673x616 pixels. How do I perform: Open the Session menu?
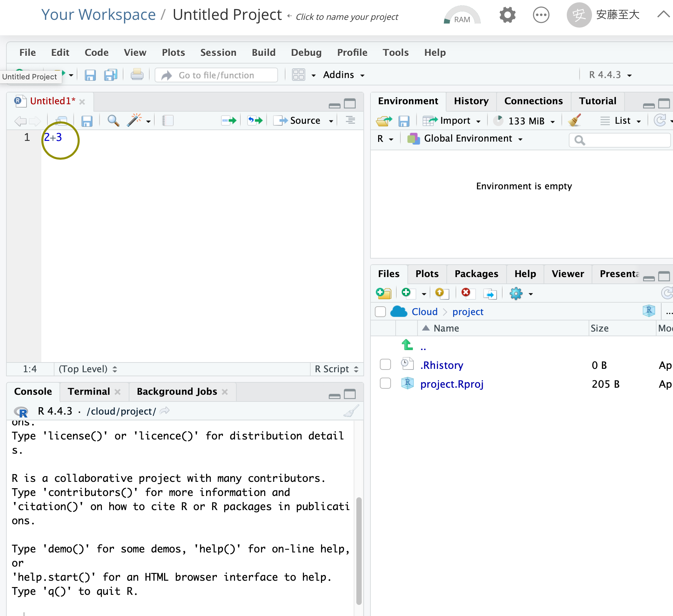click(218, 52)
